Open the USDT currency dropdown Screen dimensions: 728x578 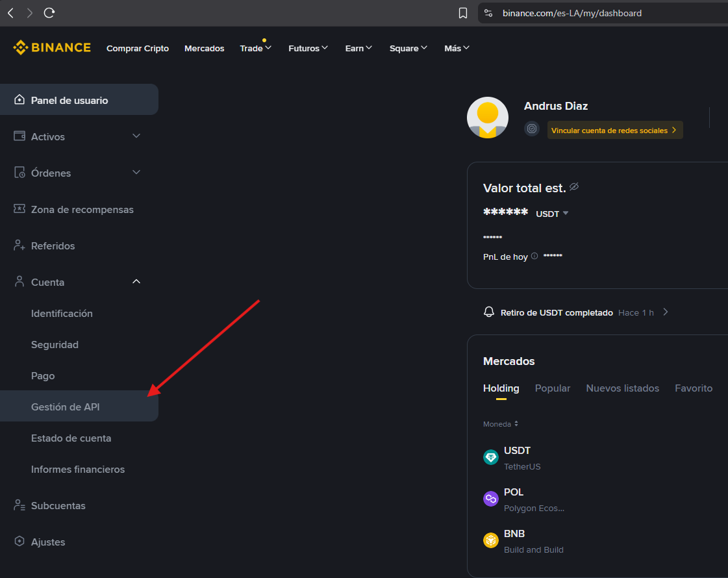pyautogui.click(x=553, y=214)
